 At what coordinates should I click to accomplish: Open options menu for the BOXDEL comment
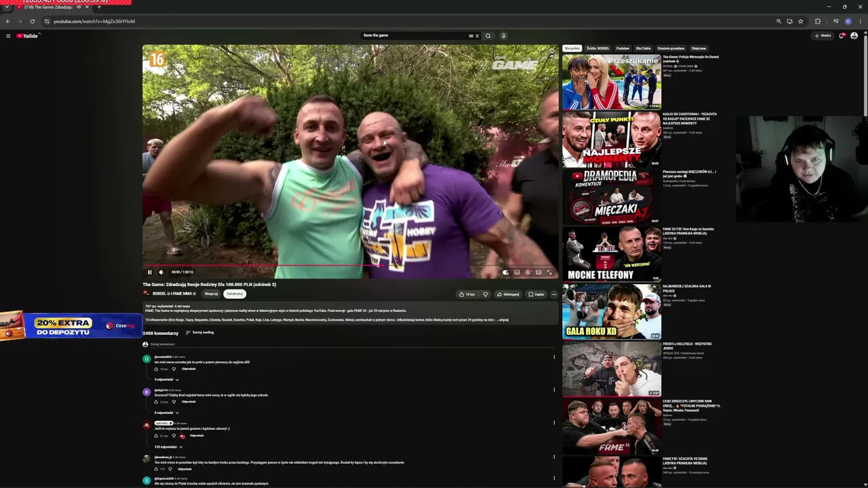(554, 423)
